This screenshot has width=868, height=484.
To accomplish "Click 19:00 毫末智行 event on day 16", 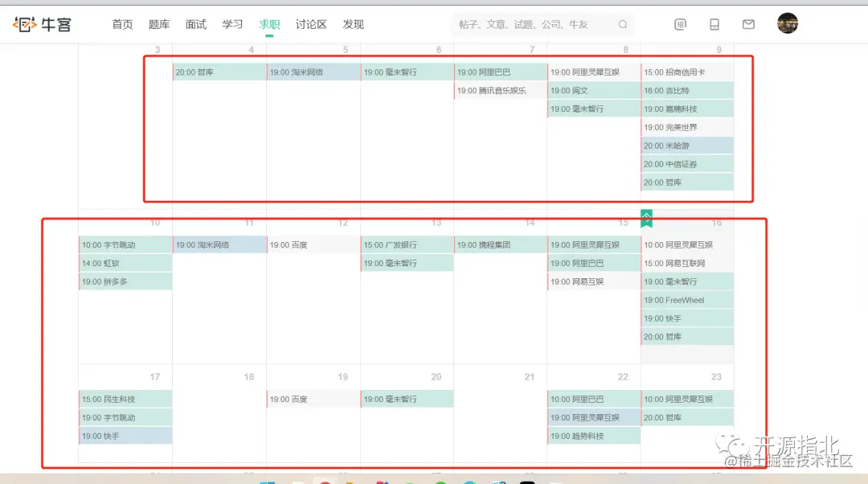I will pyautogui.click(x=687, y=281).
